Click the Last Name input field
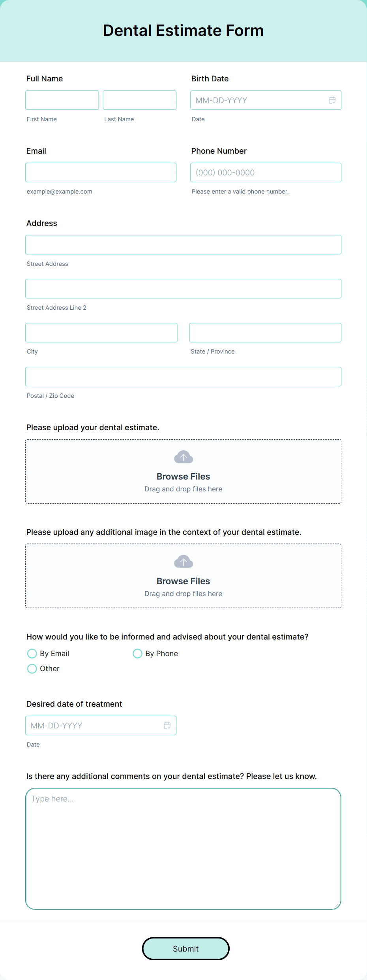The image size is (367, 980). click(139, 100)
